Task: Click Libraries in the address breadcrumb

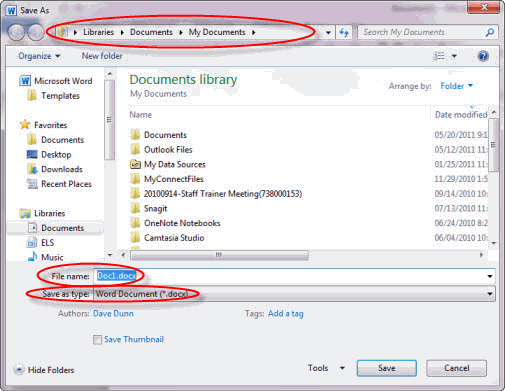Action: coord(98,32)
